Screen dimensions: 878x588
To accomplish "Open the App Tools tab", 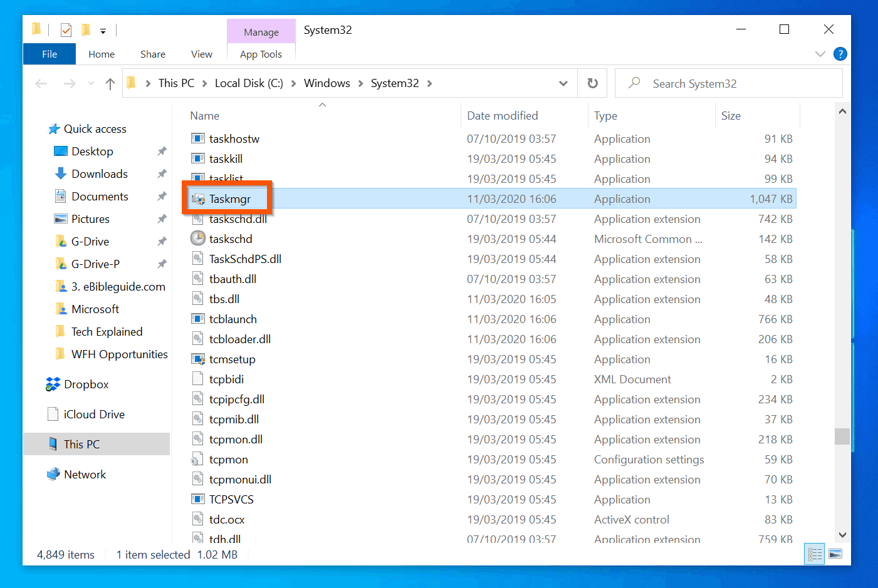I will 261,54.
